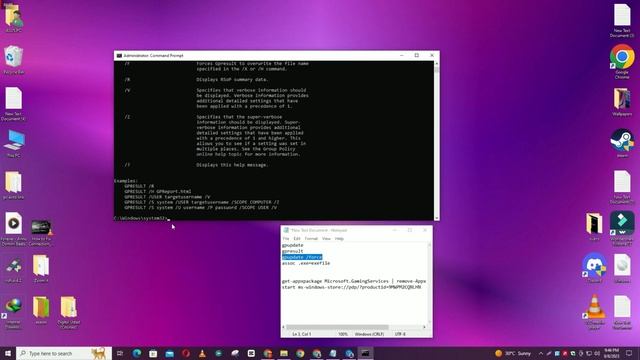Launch Steam from the desktop shortcut

click(x=622, y=143)
